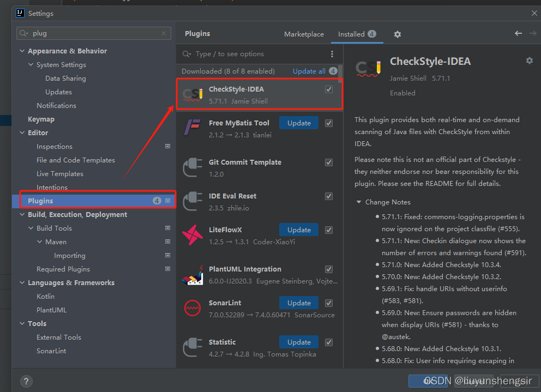Collapse the Build Tools node

31,228
